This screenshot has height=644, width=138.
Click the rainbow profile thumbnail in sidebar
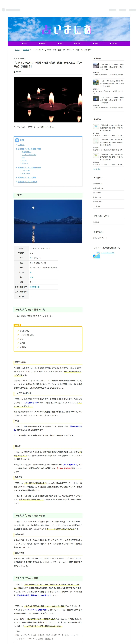point(96,255)
